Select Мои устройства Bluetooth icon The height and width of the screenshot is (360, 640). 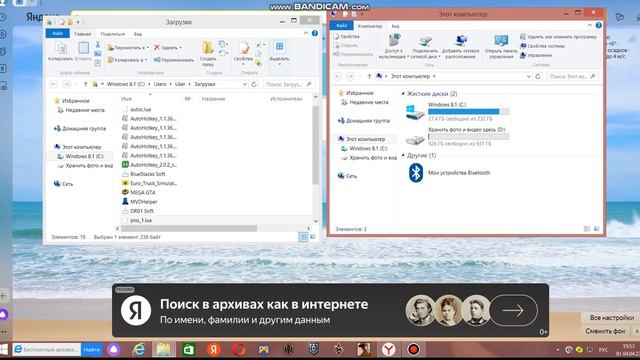click(416, 173)
